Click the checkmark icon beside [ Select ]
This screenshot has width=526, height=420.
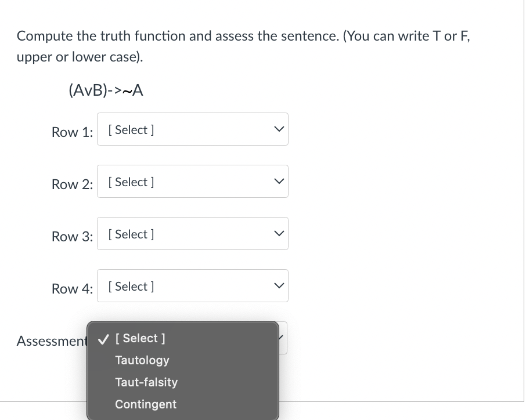(103, 339)
